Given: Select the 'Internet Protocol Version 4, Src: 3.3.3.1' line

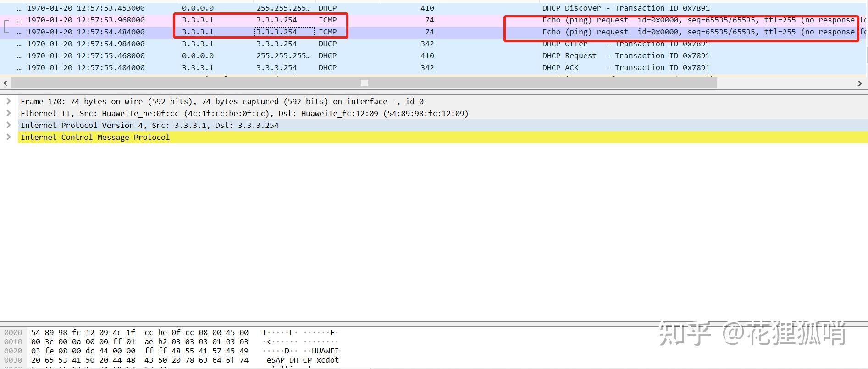Looking at the screenshot, I should coord(442,125).
